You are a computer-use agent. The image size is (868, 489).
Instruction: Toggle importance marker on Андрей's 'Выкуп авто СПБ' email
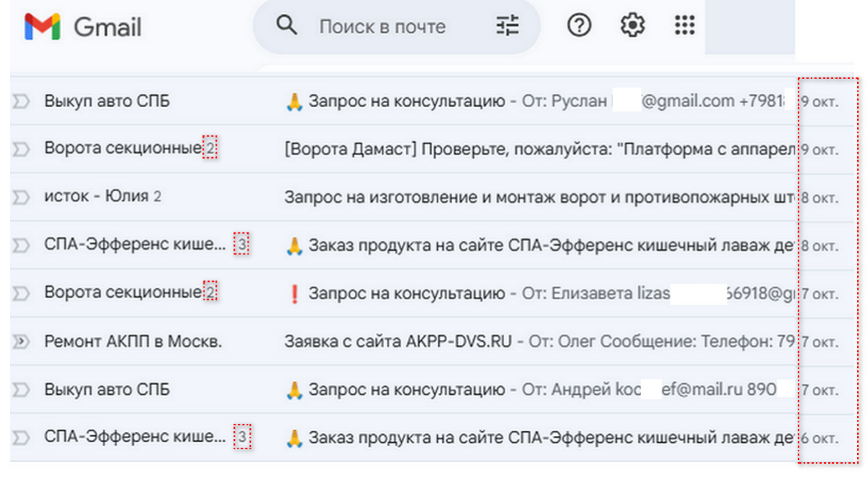pos(21,389)
